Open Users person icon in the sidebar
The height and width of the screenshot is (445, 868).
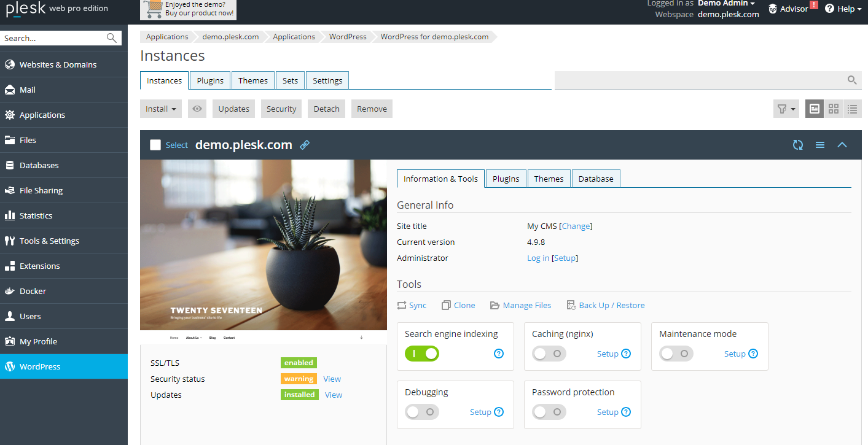[x=10, y=316]
